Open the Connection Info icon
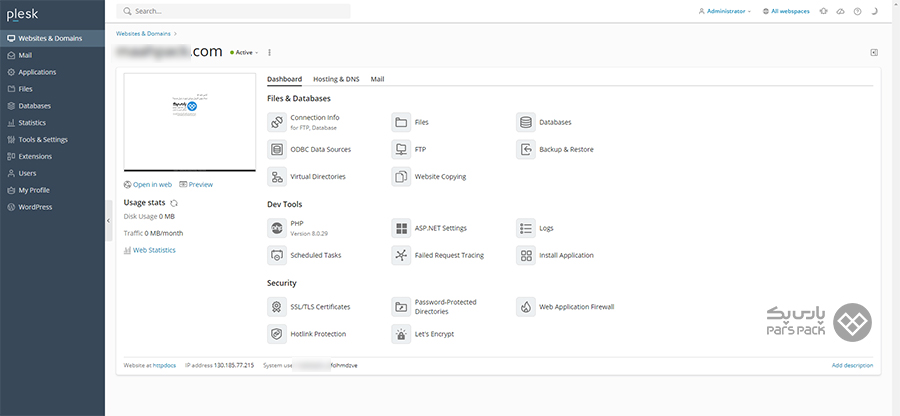Viewport: 900px width, 416px height. click(277, 122)
